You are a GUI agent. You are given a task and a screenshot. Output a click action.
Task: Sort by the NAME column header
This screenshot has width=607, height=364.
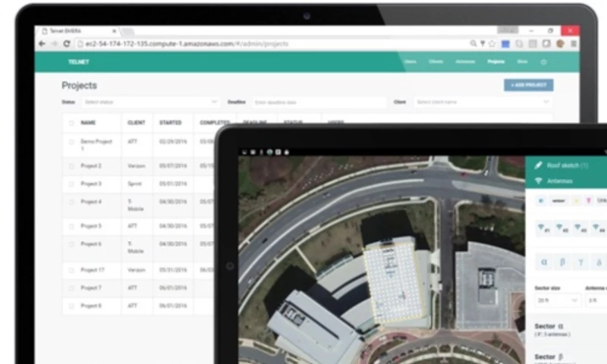[88, 123]
